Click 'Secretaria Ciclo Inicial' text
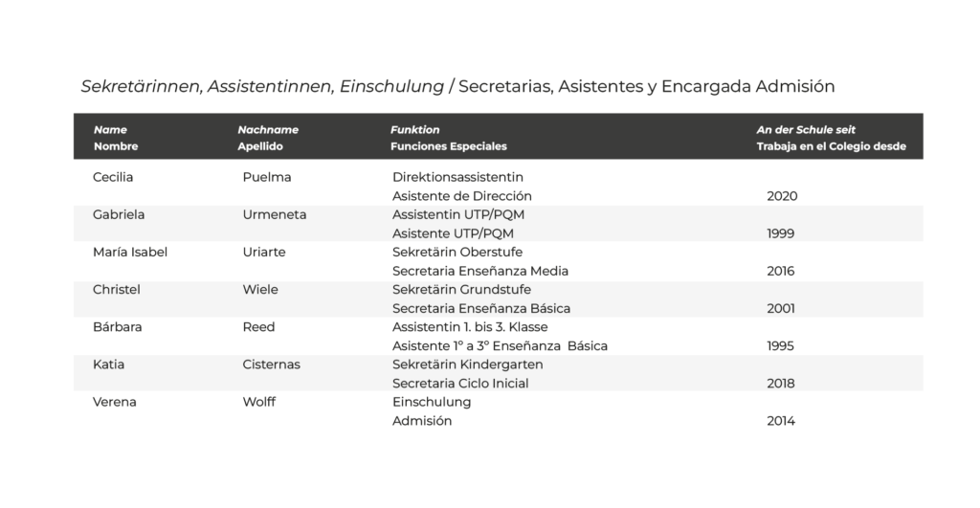Image resolution: width=980 pixels, height=508 pixels. (460, 384)
